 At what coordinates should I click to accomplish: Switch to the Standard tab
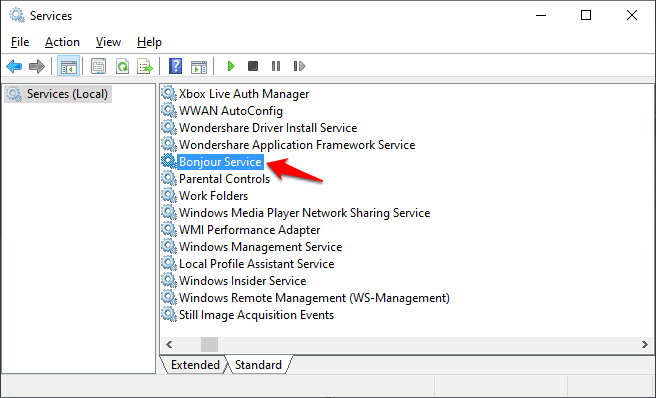click(258, 365)
